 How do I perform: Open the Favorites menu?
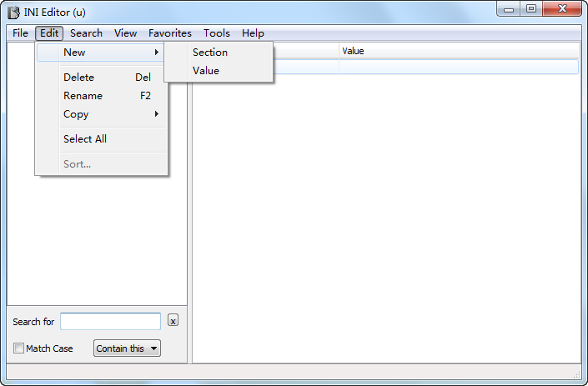pyautogui.click(x=170, y=33)
